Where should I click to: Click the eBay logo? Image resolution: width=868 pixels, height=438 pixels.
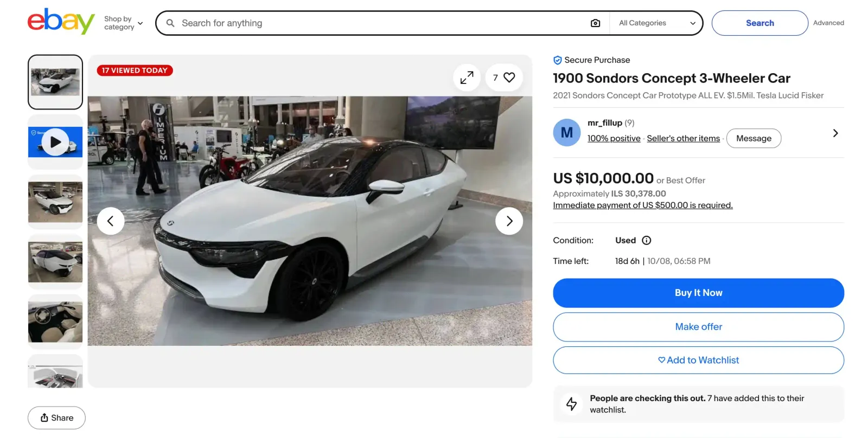point(61,22)
